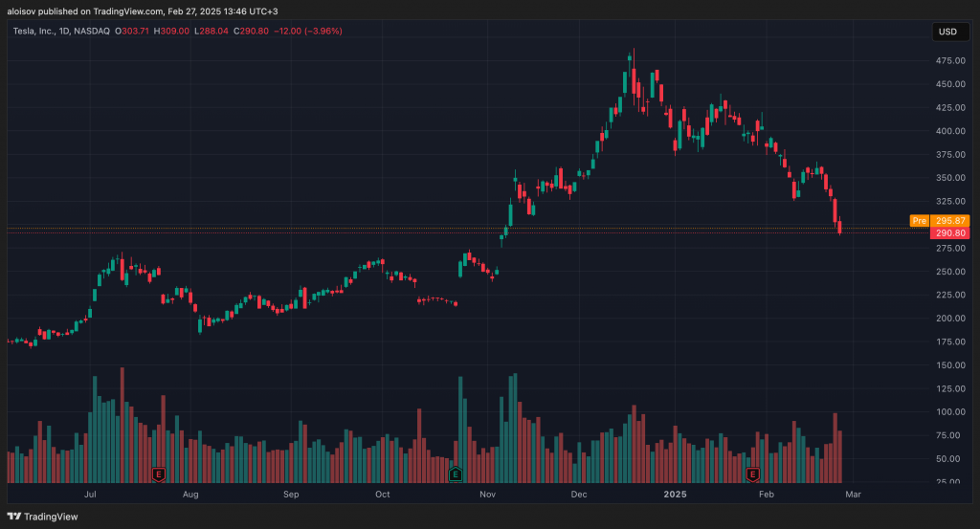Image resolution: width=980 pixels, height=529 pixels.
Task: Click the 50.00 price axis label
Action: (950, 459)
